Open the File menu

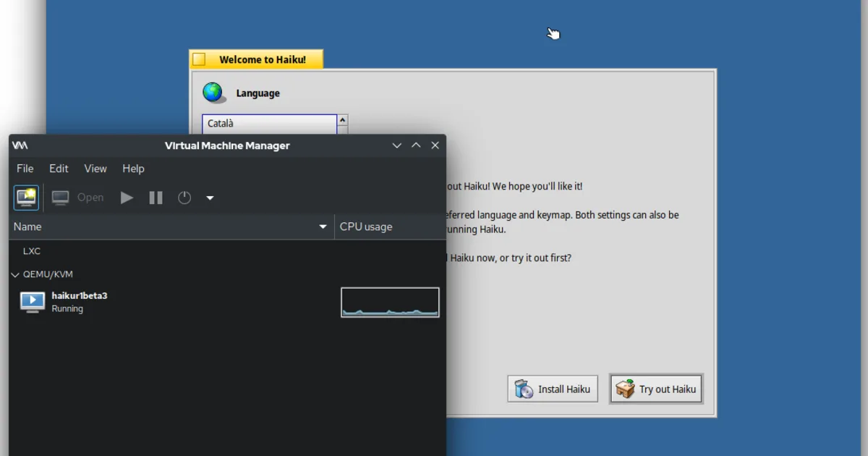click(x=25, y=169)
